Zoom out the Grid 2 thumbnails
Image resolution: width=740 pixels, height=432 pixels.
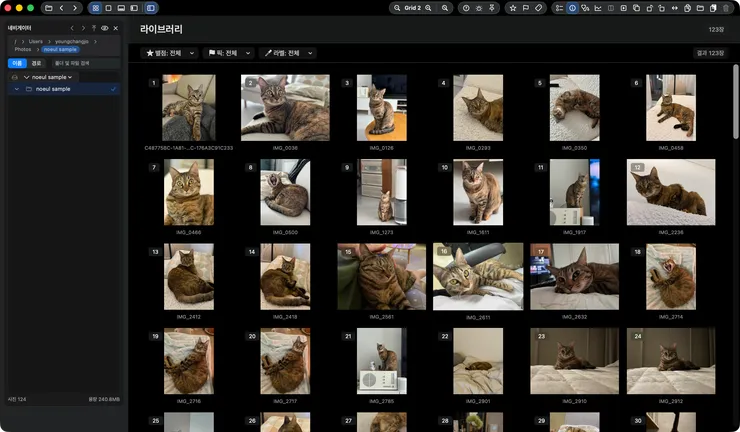pos(397,8)
